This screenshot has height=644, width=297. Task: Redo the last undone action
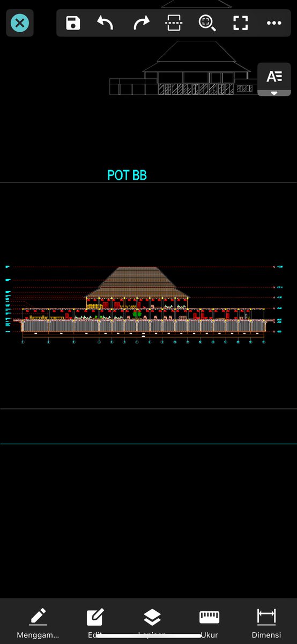[141, 23]
